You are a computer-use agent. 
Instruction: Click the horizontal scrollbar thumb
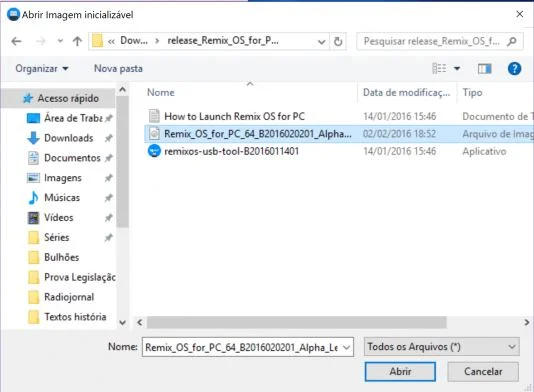point(296,322)
